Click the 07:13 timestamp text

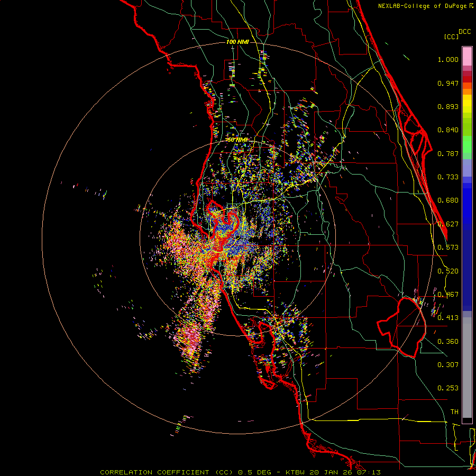point(368,472)
